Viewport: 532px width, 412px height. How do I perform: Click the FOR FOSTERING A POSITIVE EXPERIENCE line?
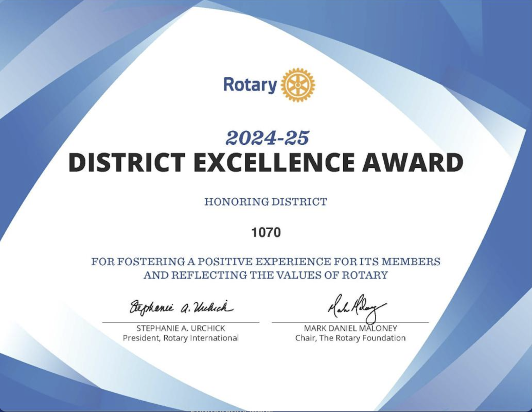(265, 262)
